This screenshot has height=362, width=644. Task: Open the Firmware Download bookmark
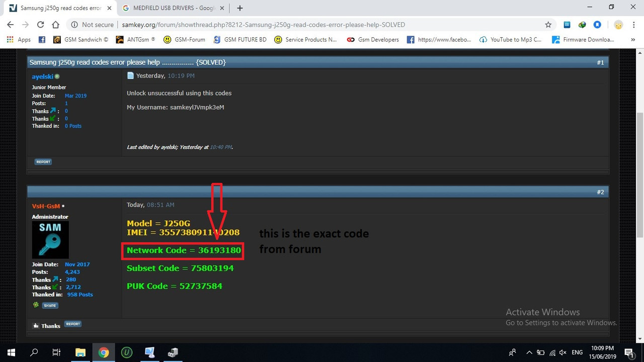(583, 39)
